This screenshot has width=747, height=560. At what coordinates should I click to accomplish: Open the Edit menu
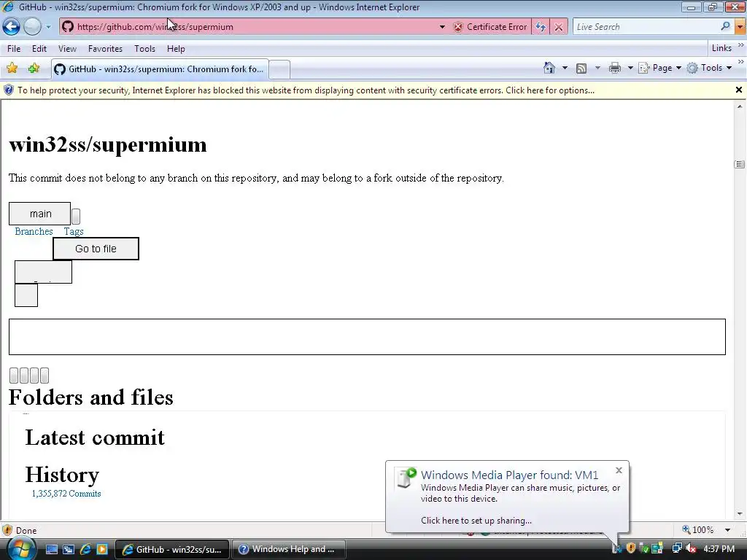(39, 49)
